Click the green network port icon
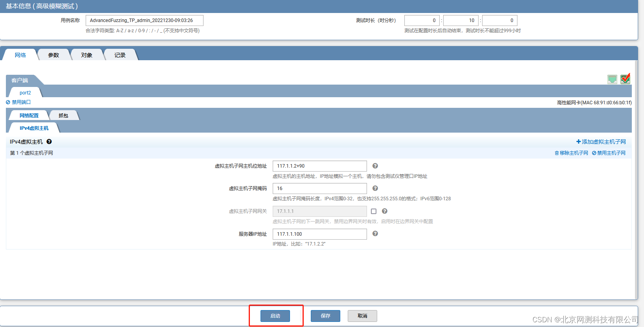Image resolution: width=644 pixels, height=327 pixels. pos(612,79)
